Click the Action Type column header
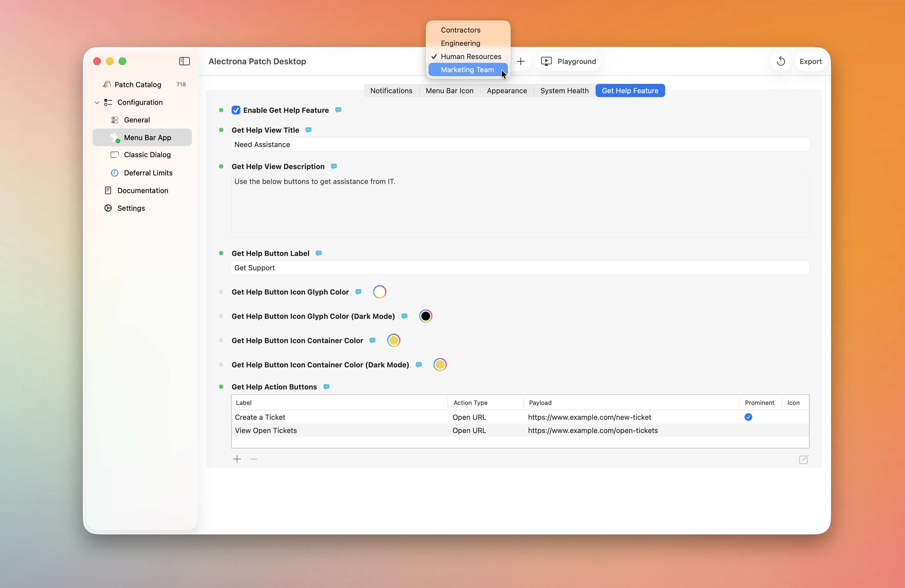This screenshot has height=588, width=905. point(486,403)
